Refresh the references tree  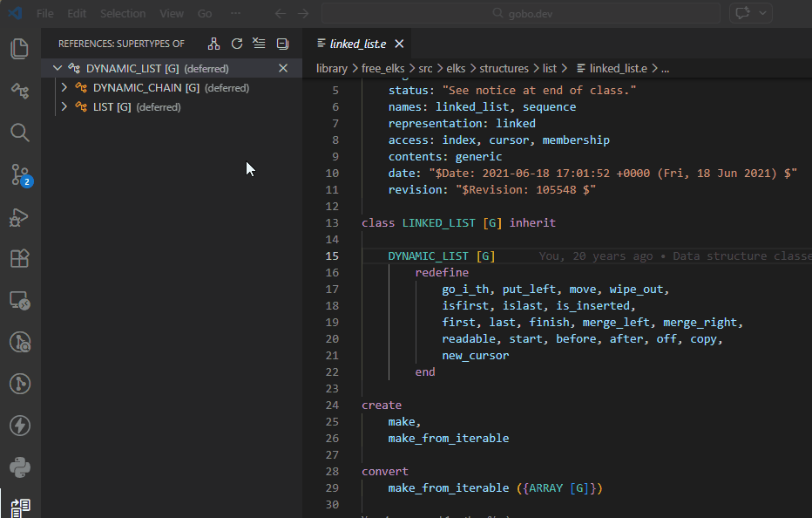coord(237,44)
